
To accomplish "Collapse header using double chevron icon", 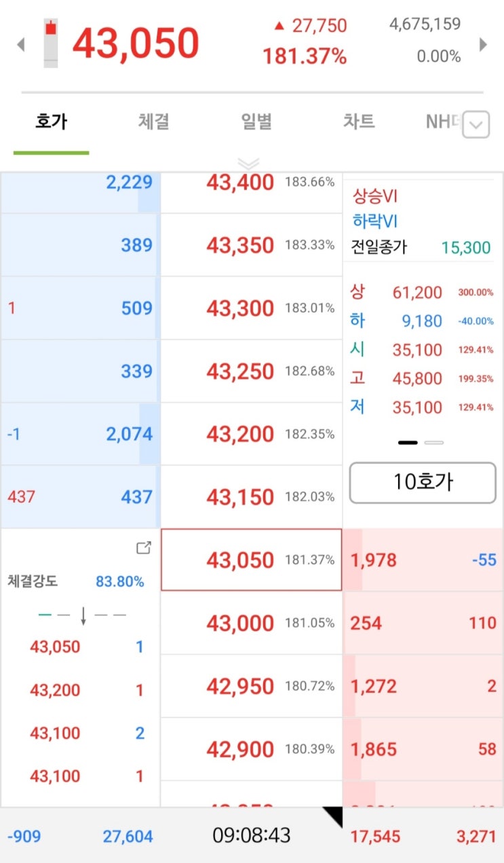I will pos(249,164).
